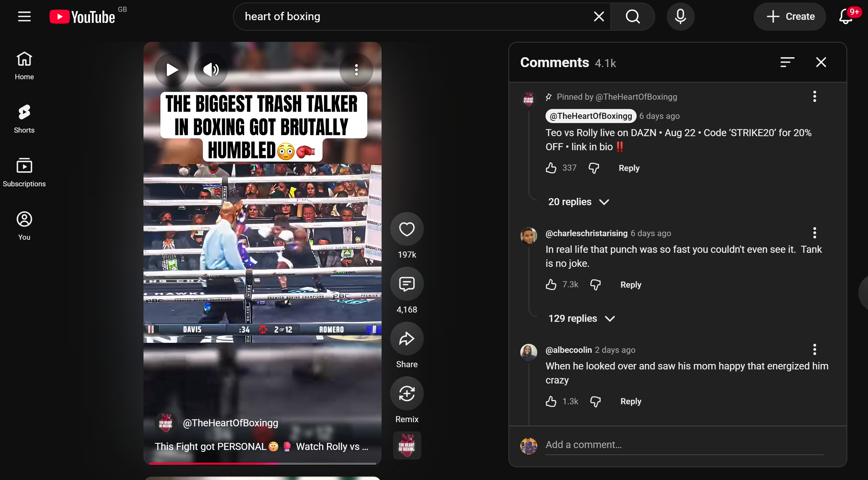Reply to the pinned comment
The width and height of the screenshot is (868, 480).
[x=629, y=168]
